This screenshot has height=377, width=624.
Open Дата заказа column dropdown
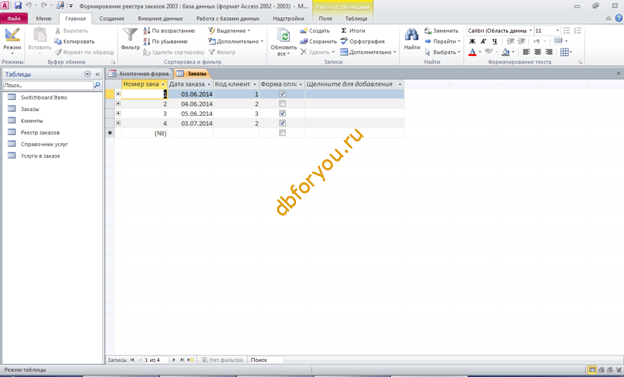tap(209, 84)
